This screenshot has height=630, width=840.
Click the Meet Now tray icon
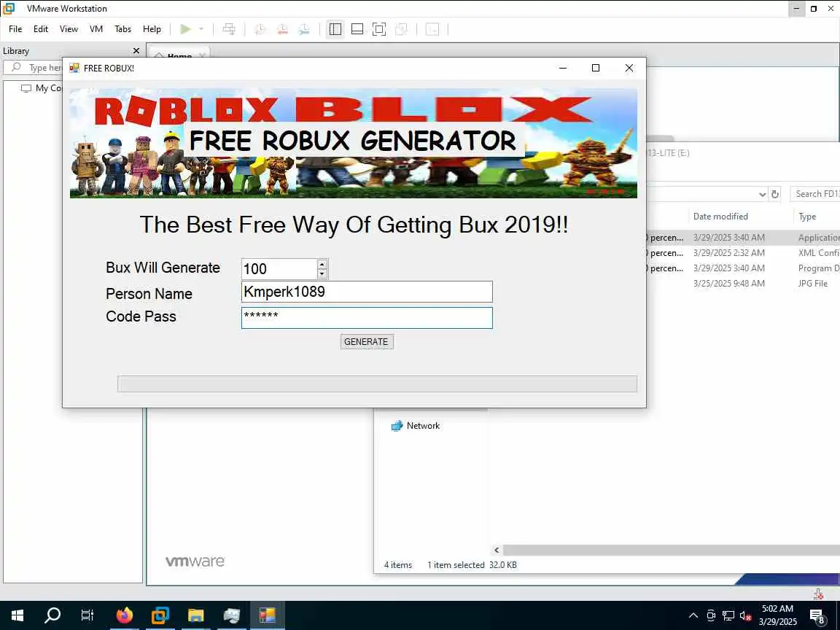pyautogui.click(x=711, y=615)
